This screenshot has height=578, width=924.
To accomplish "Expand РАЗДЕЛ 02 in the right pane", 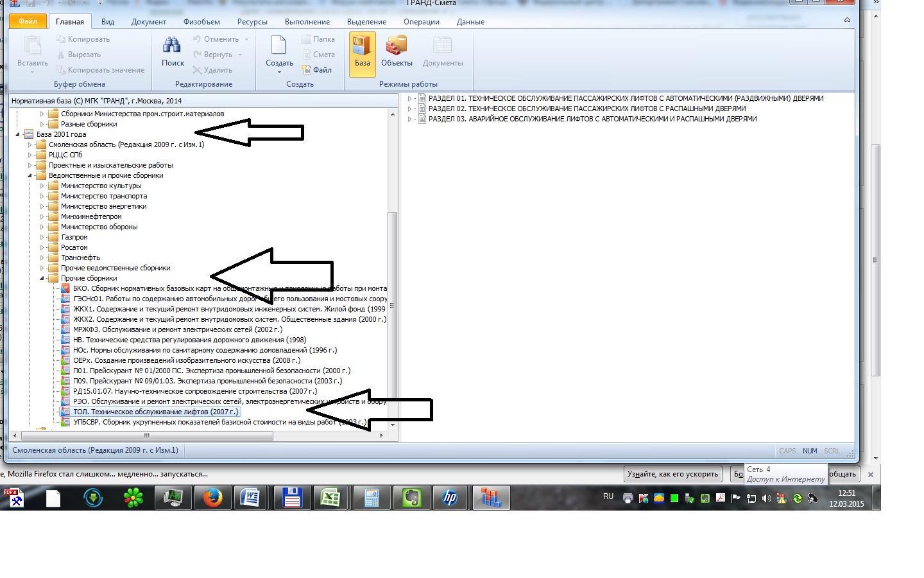I will 409,109.
